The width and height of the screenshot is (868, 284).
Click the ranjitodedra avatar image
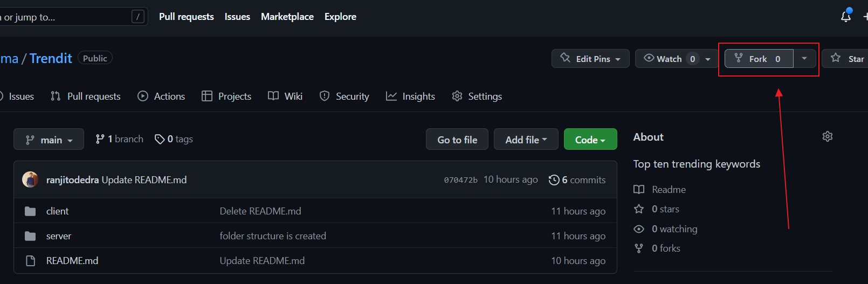point(30,179)
